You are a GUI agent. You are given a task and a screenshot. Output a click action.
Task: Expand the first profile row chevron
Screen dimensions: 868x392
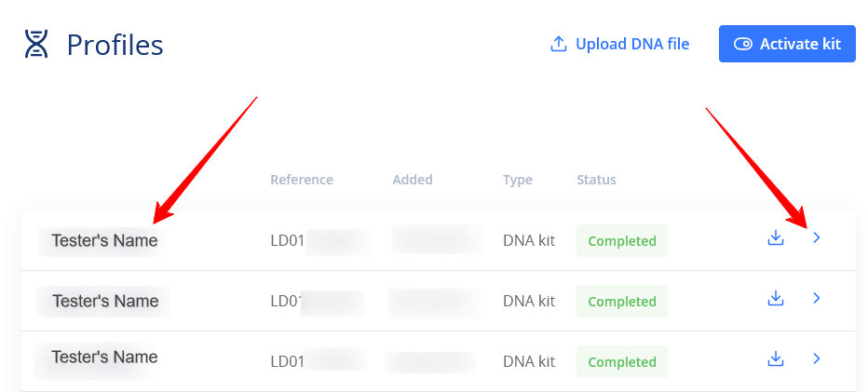817,238
